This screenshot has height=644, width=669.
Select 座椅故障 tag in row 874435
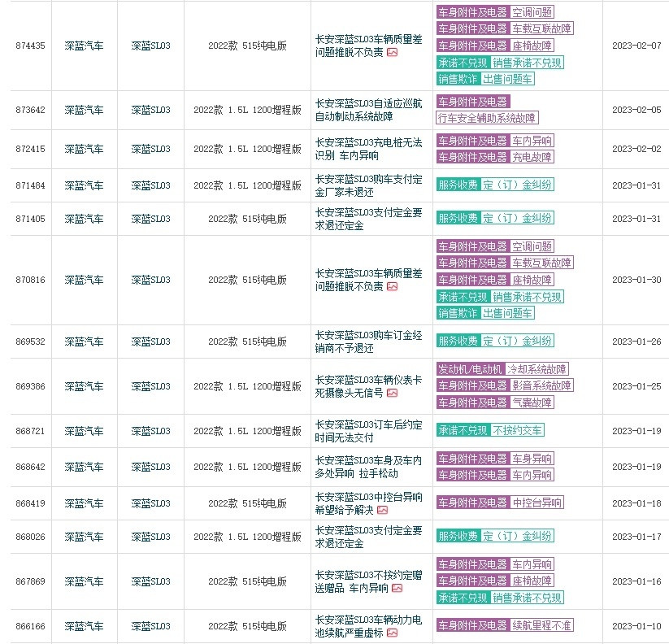[532, 46]
